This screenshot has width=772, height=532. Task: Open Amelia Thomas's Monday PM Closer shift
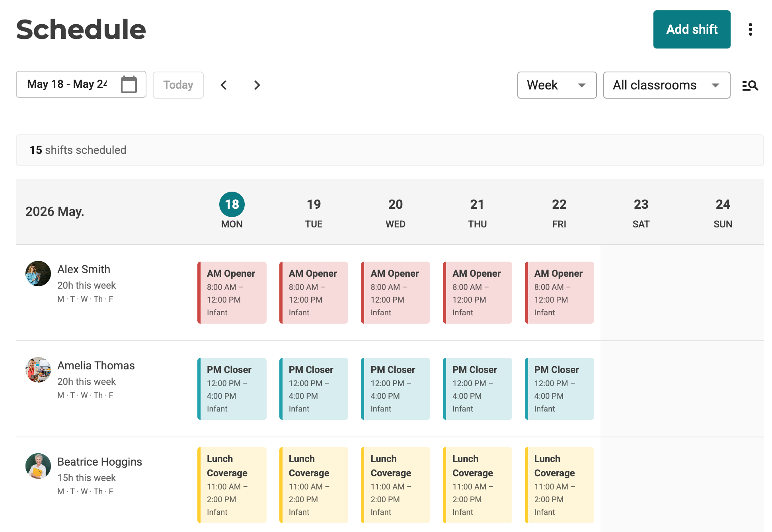click(232, 389)
